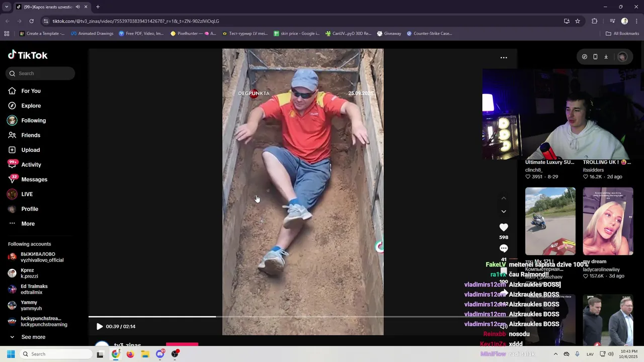Open Messages inbox
This screenshot has height=362, width=644.
pyautogui.click(x=28, y=179)
